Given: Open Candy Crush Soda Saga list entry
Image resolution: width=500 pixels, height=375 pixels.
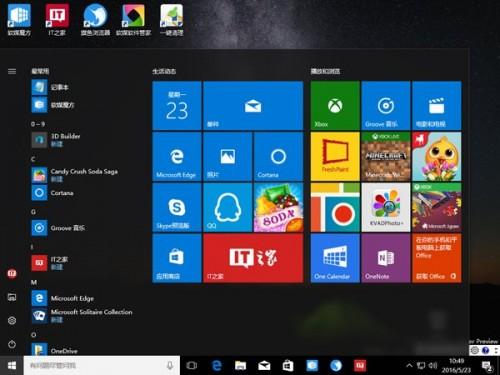Looking at the screenshot, I should [83, 175].
